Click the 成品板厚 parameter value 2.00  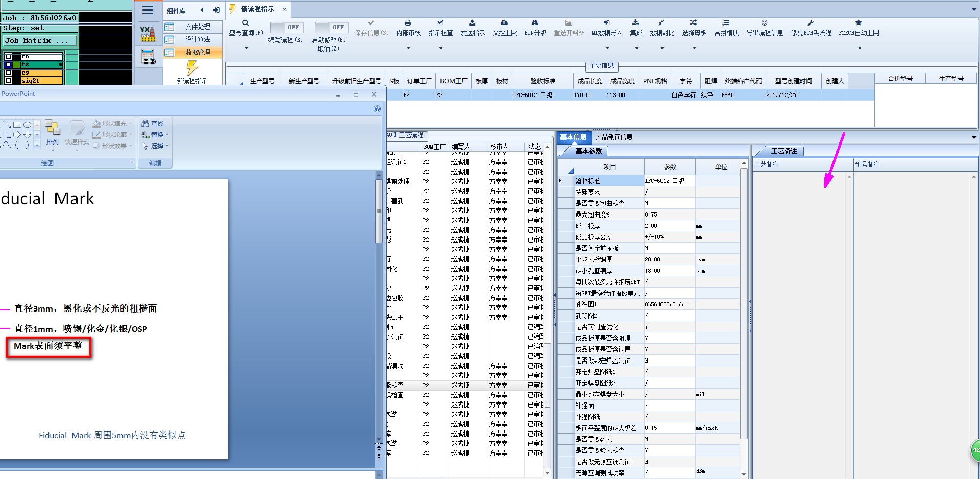coord(669,226)
